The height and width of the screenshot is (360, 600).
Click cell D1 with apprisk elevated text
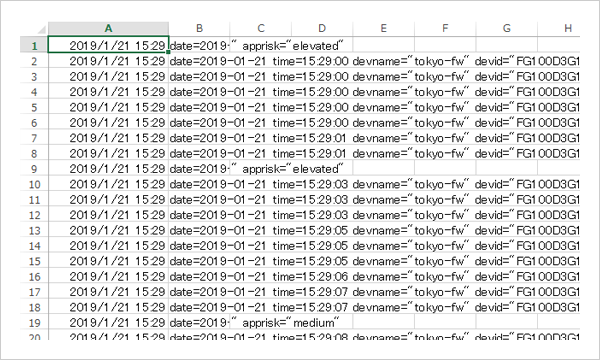[322, 45]
